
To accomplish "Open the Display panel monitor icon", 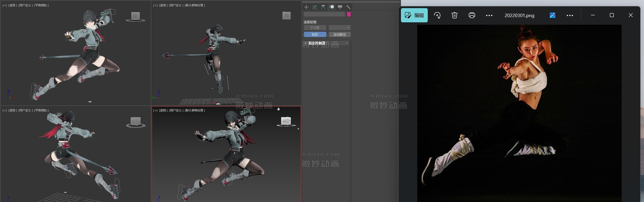I will coord(340,7).
